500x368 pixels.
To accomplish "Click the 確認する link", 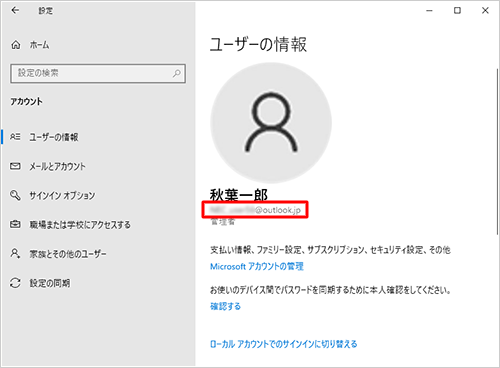I will [225, 306].
